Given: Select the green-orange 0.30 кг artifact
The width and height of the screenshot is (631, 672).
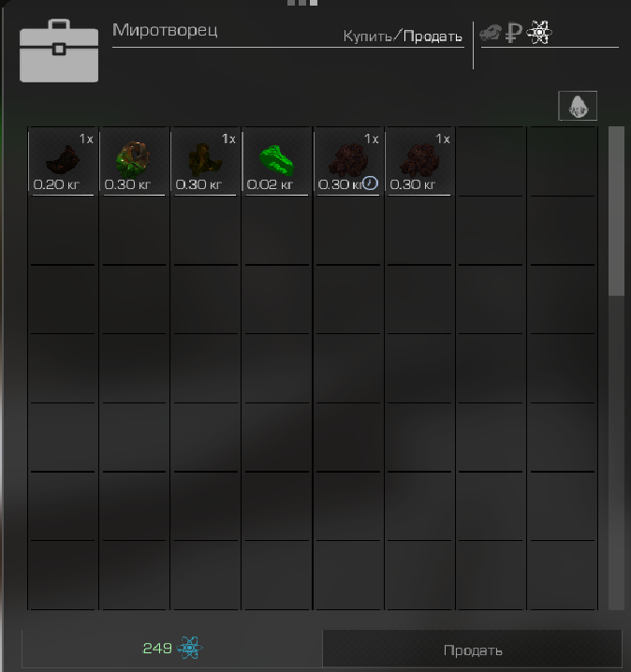Looking at the screenshot, I should [134, 162].
